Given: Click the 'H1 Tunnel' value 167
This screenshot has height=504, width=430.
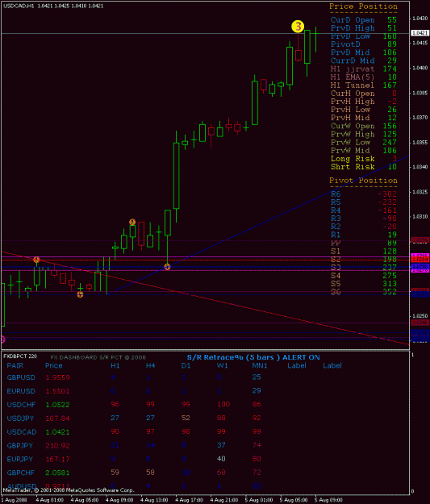Looking at the screenshot, I should click(x=390, y=85).
